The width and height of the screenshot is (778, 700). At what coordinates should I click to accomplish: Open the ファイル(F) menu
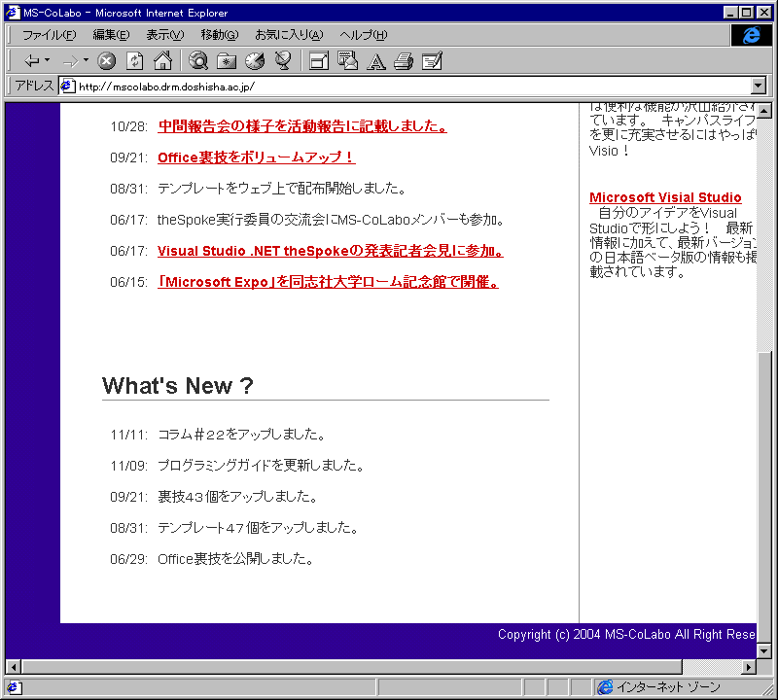coord(50,35)
